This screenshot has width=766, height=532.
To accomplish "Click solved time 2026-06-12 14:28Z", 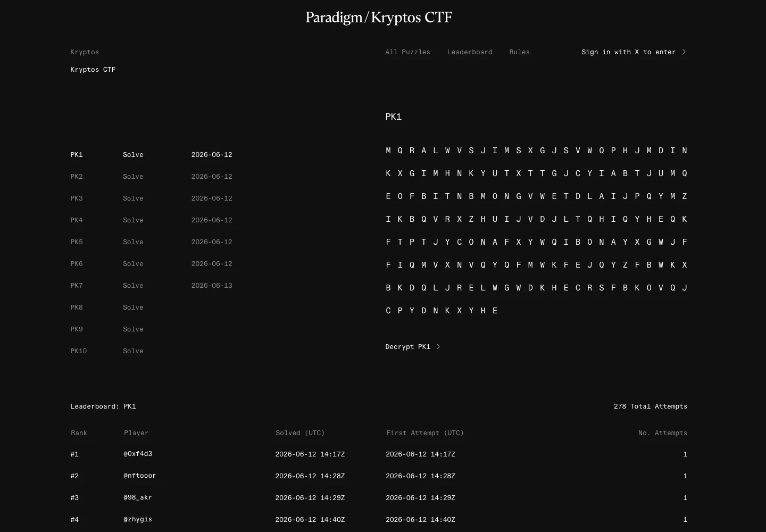I will (310, 476).
